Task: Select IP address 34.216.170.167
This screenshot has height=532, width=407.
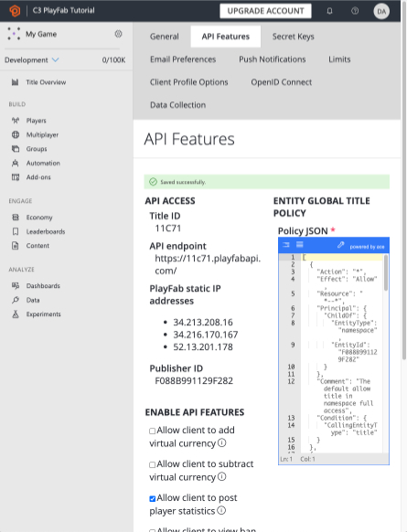Action: (206, 335)
